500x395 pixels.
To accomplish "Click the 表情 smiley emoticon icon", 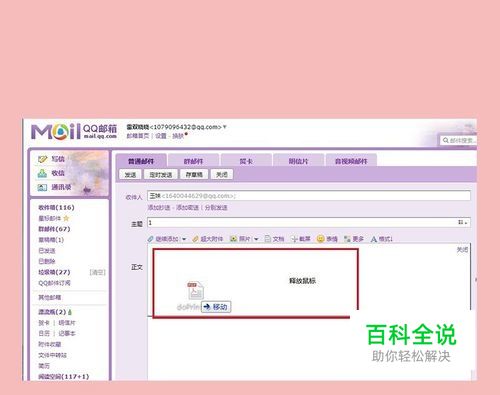I will point(320,239).
